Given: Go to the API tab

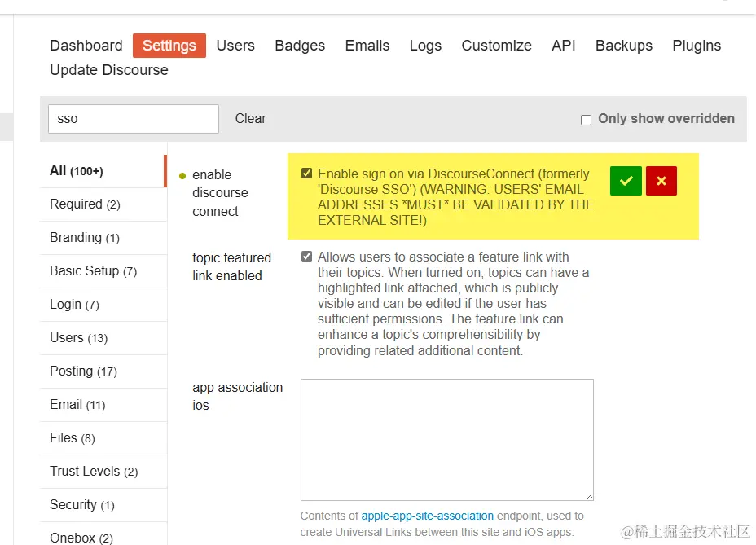Looking at the screenshot, I should tap(563, 46).
